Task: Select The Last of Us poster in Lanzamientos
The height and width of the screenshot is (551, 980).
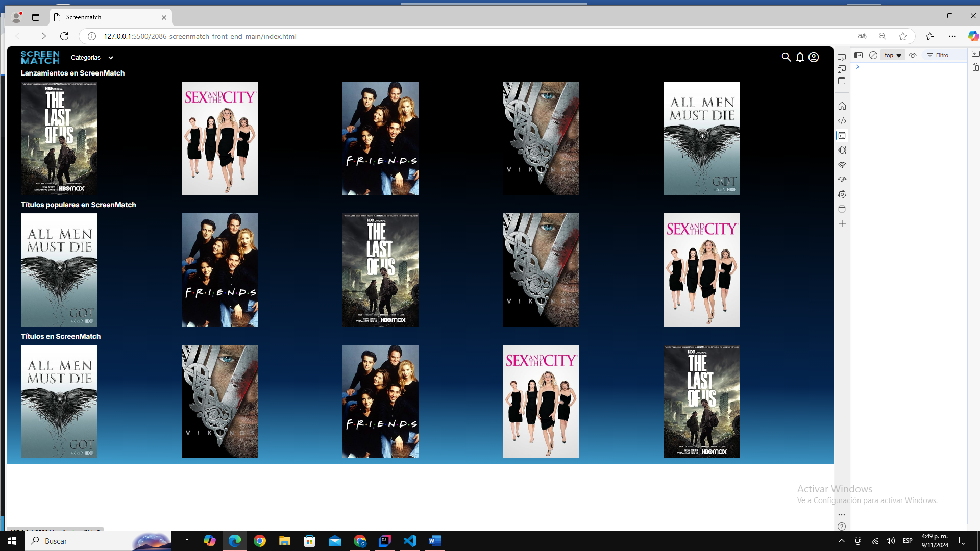Action: 59,138
